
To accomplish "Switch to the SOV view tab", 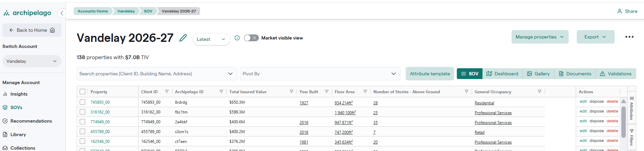I will click(x=470, y=74).
